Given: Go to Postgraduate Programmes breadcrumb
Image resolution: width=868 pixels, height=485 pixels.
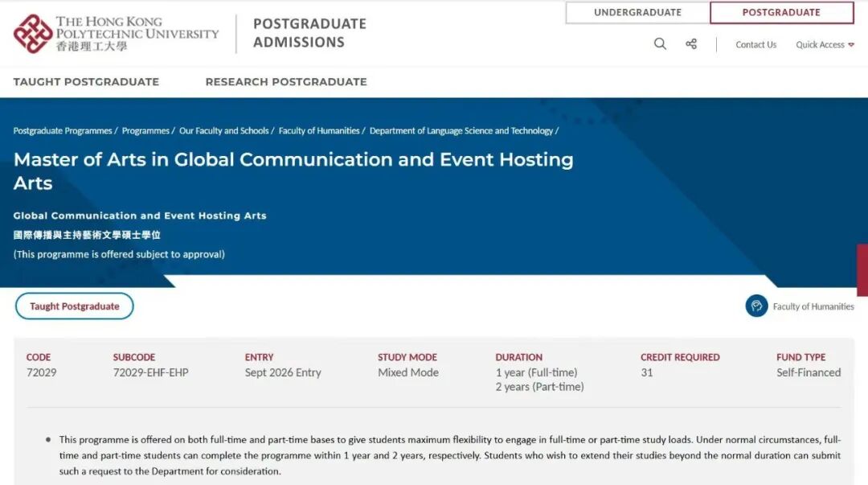Looking at the screenshot, I should tap(63, 131).
